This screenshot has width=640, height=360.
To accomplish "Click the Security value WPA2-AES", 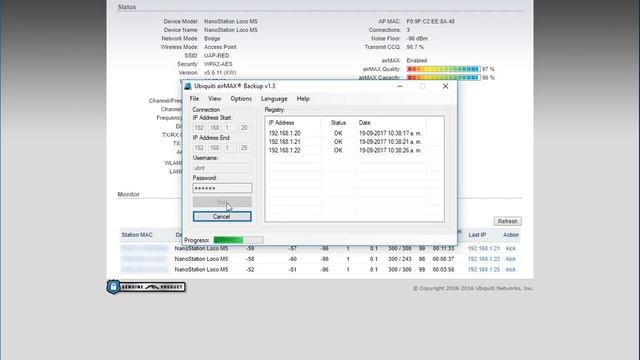I will click(x=218, y=64).
